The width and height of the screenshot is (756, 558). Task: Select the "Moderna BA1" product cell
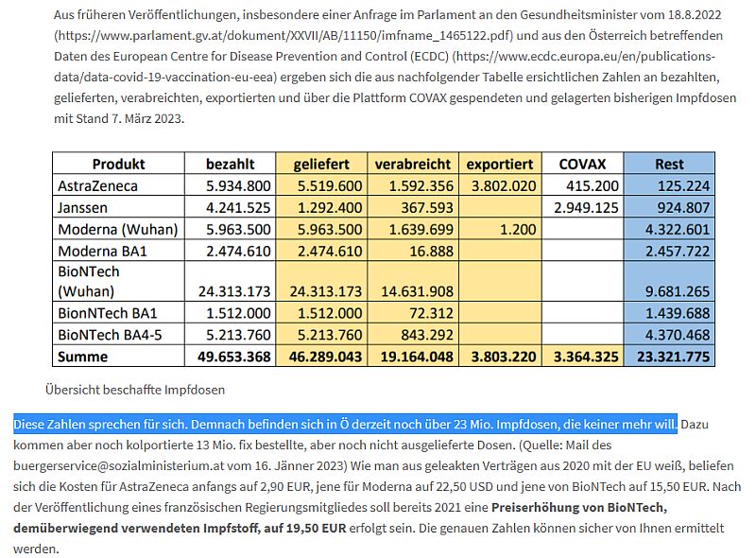(102, 251)
